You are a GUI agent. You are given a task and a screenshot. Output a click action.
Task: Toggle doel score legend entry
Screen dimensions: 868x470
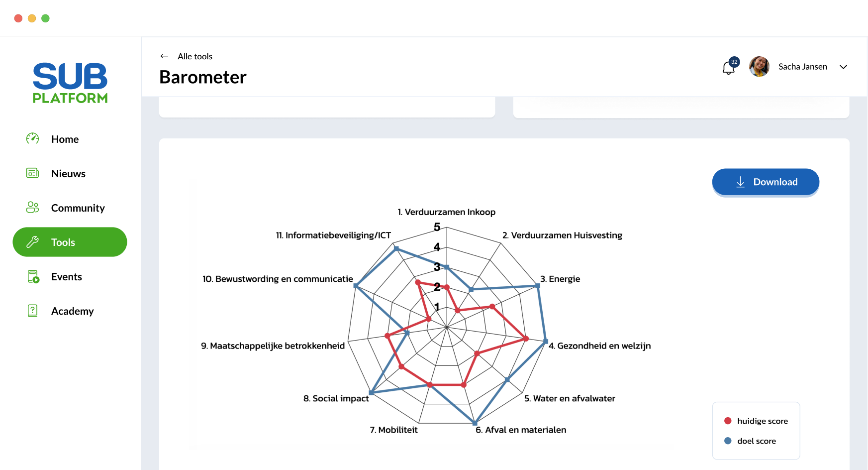[750, 441]
